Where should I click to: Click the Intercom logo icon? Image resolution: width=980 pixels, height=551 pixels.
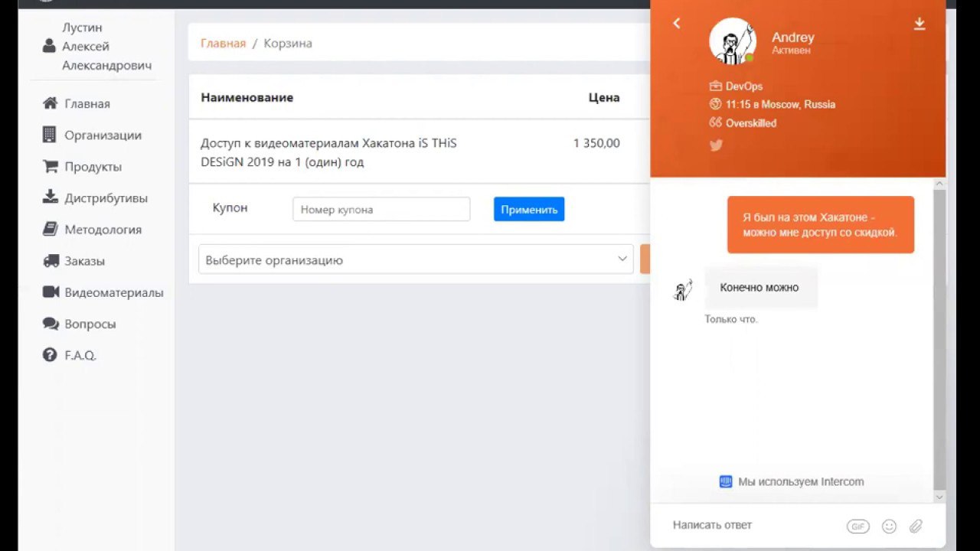pos(726,481)
